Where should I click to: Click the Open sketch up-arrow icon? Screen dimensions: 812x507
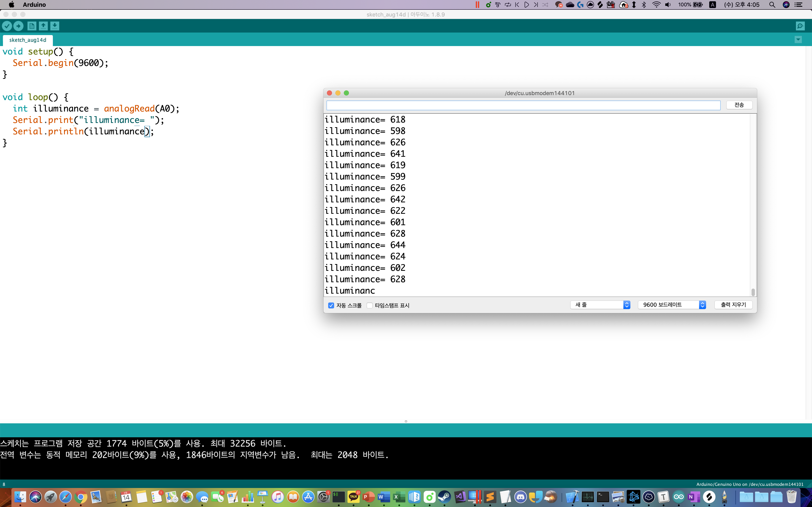[43, 26]
